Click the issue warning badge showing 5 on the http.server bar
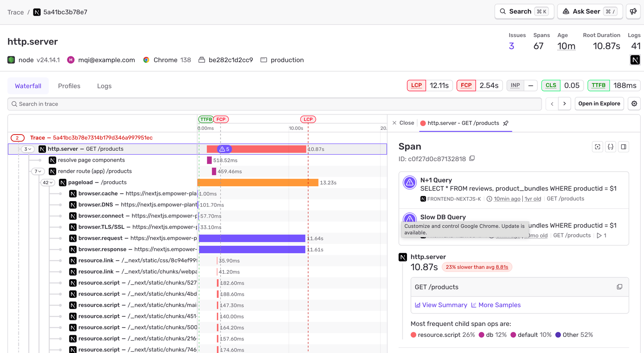This screenshot has height=353, width=644. [224, 149]
